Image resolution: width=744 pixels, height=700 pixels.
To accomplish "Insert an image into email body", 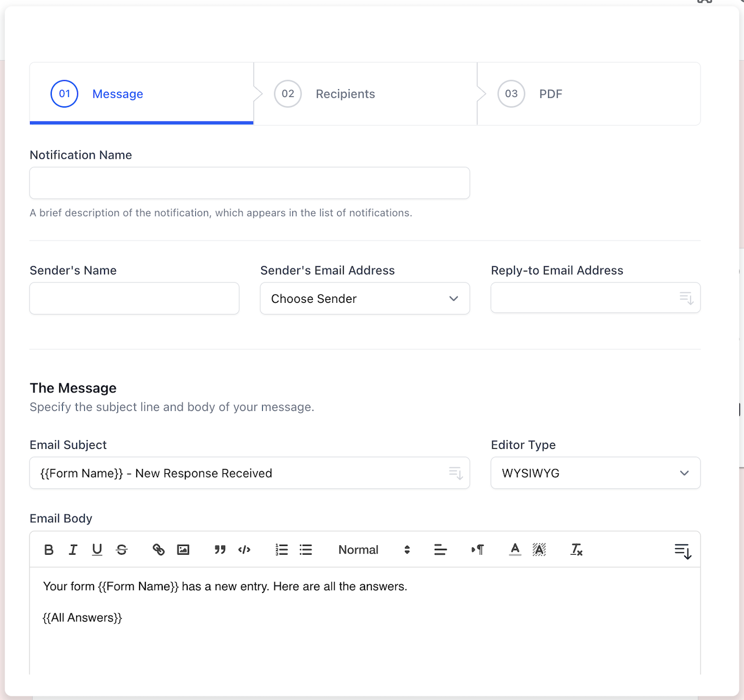I will [183, 549].
